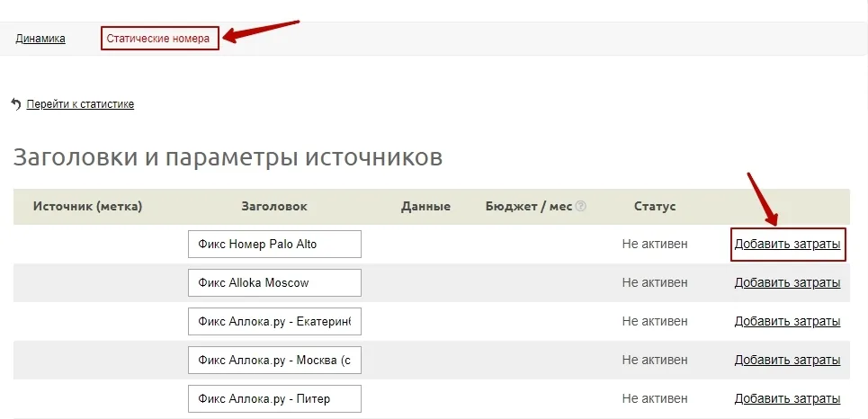Image resolution: width=868 pixels, height=419 pixels.
Task: Edit the Фикс Номер Palo Alto title field
Action: coord(274,244)
